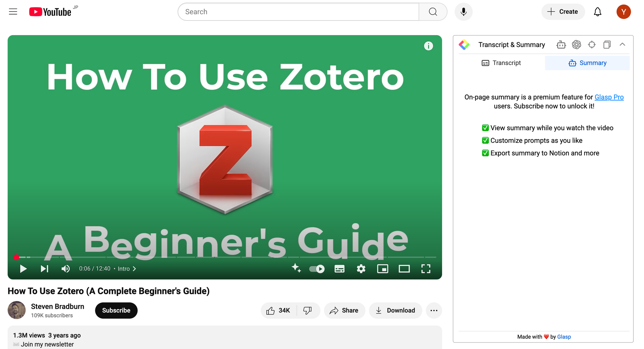Toggle subtitles/closed captions

pyautogui.click(x=339, y=269)
